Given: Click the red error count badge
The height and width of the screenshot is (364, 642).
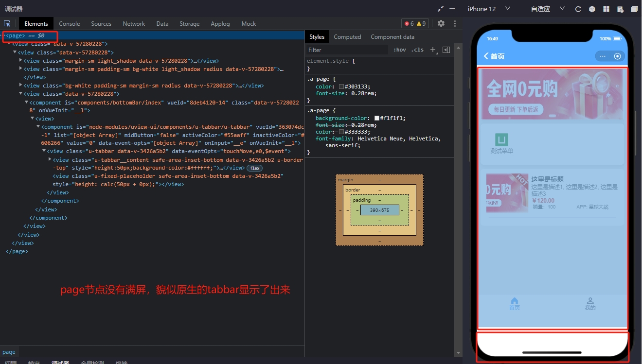Looking at the screenshot, I should [x=409, y=23].
